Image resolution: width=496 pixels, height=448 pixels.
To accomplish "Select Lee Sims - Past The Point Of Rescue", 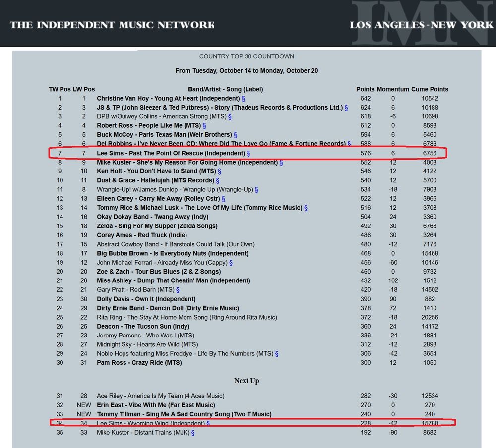I will point(171,153).
